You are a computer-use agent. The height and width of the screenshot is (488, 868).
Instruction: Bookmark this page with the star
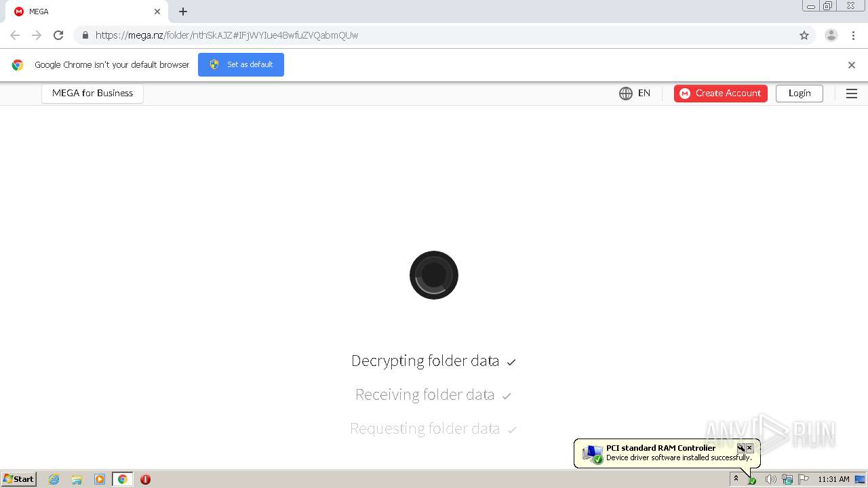click(x=804, y=35)
